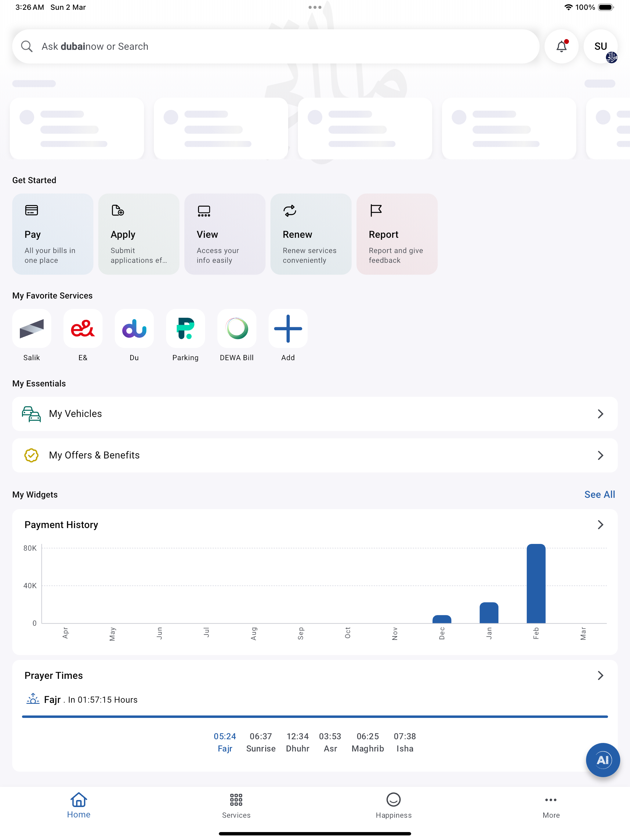The height and width of the screenshot is (840, 630).
Task: Tap the prayer time progress bar
Action: click(x=315, y=717)
